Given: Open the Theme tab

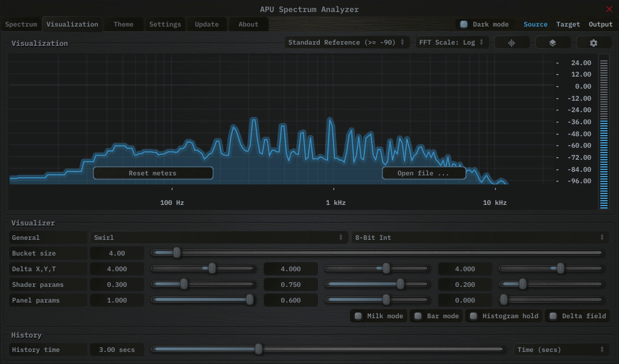Looking at the screenshot, I should [x=124, y=25].
